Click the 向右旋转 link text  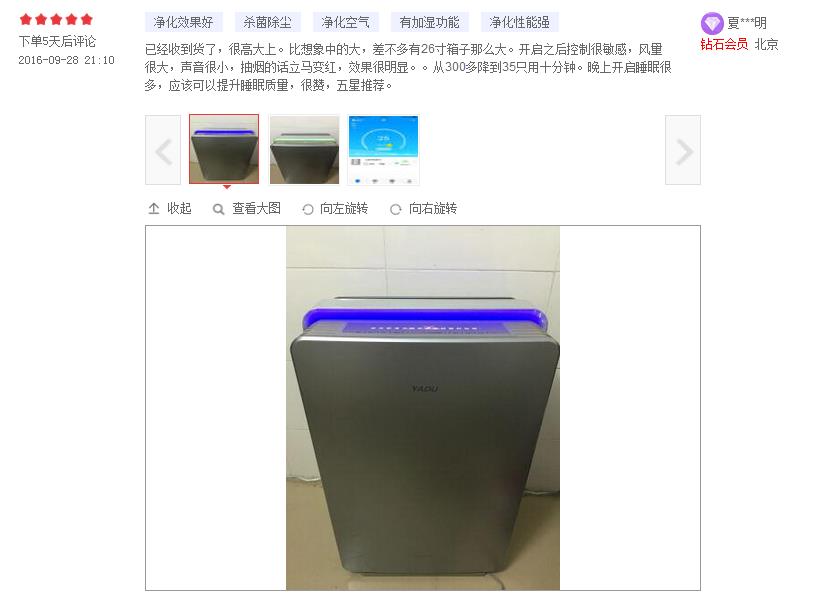click(x=433, y=209)
